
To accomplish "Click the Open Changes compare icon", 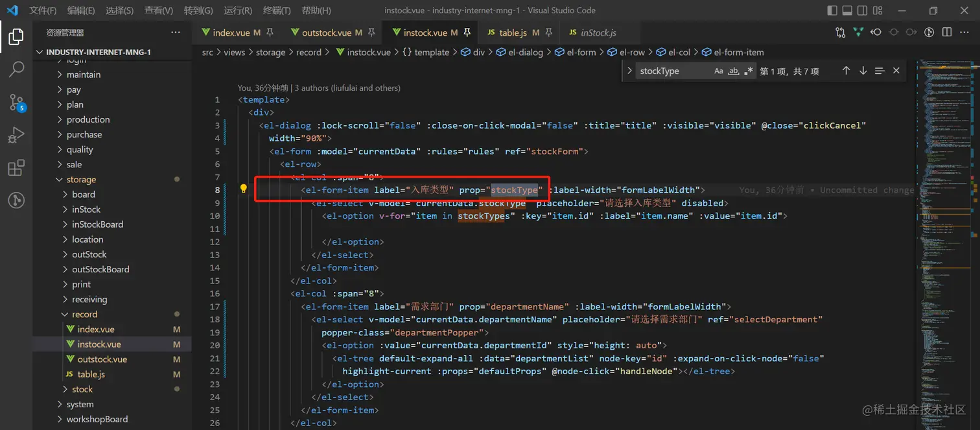I will coord(841,32).
